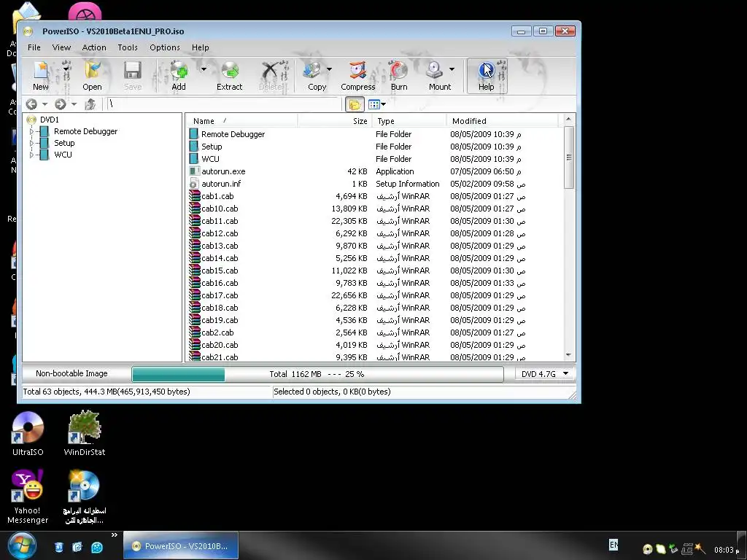Open the Add button dropdown arrow
Screen dimensions: 747x560
204,69
